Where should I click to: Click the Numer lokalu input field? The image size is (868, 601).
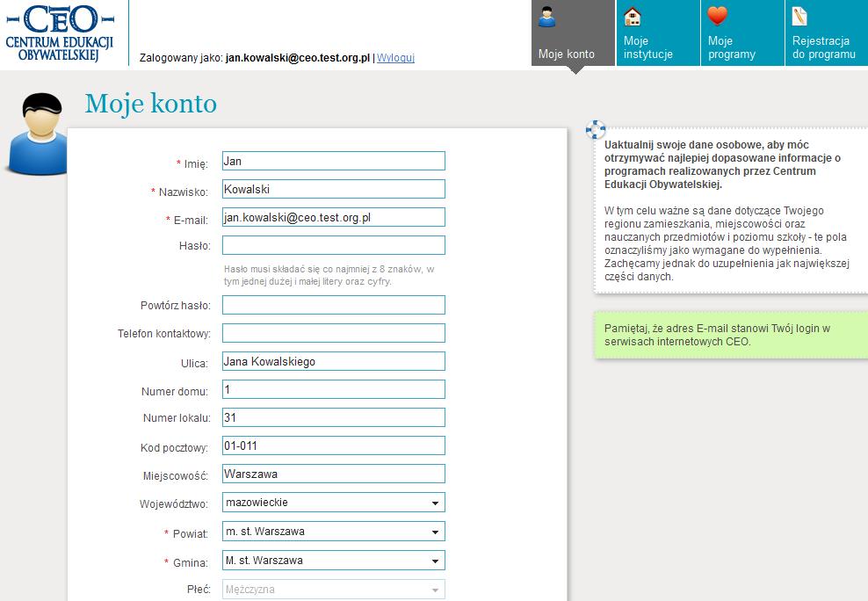coord(334,418)
